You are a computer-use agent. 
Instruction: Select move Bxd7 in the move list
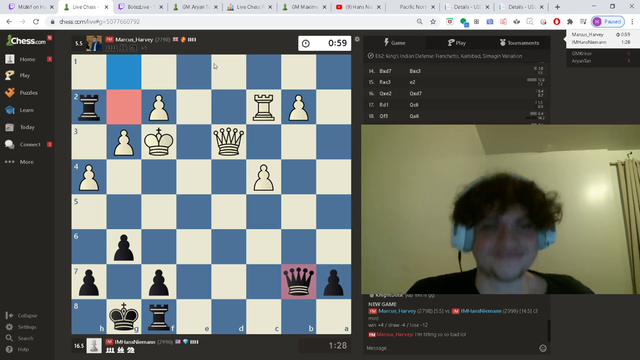385,71
